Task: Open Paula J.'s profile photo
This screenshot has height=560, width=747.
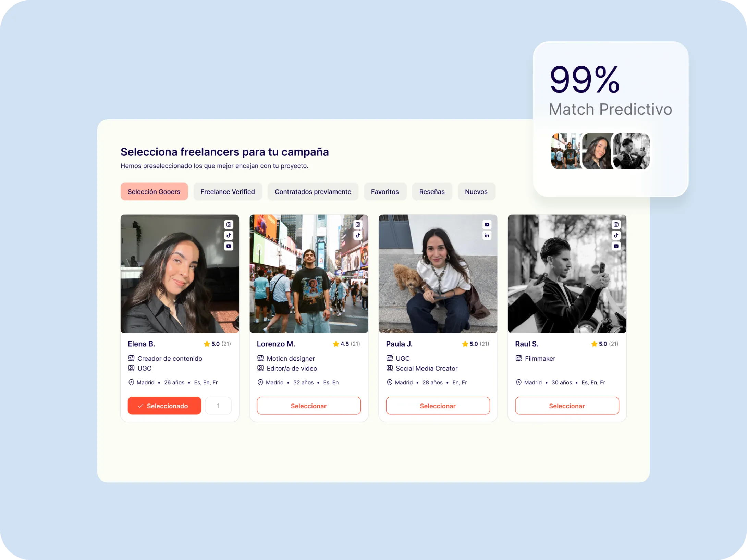Action: click(x=438, y=274)
